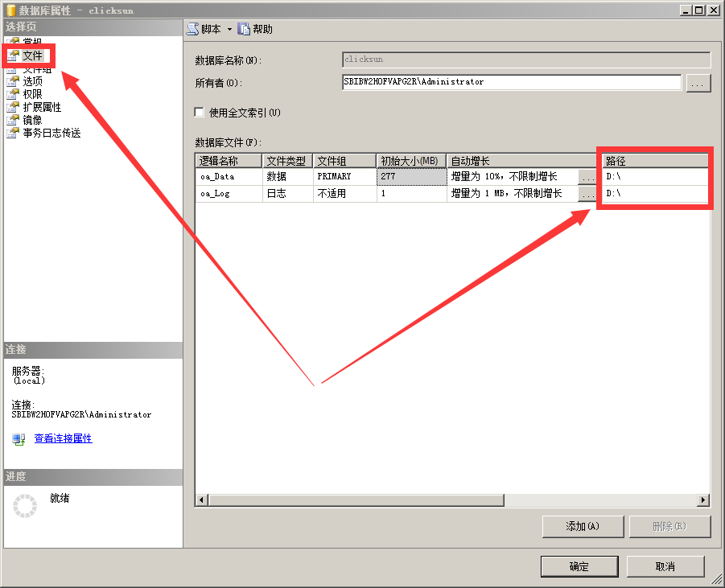This screenshot has width=725, height=588.
Task: Click the 脚本 script toolbar icon
Action: (x=192, y=29)
